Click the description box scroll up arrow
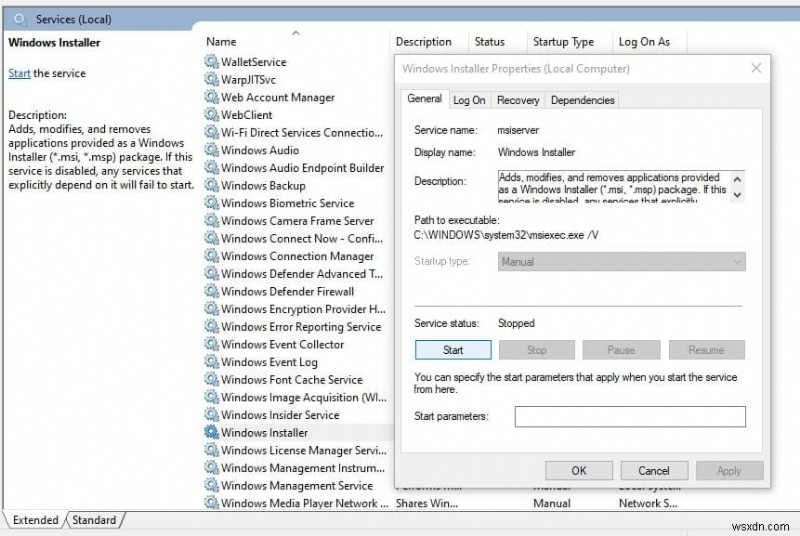 (x=737, y=180)
